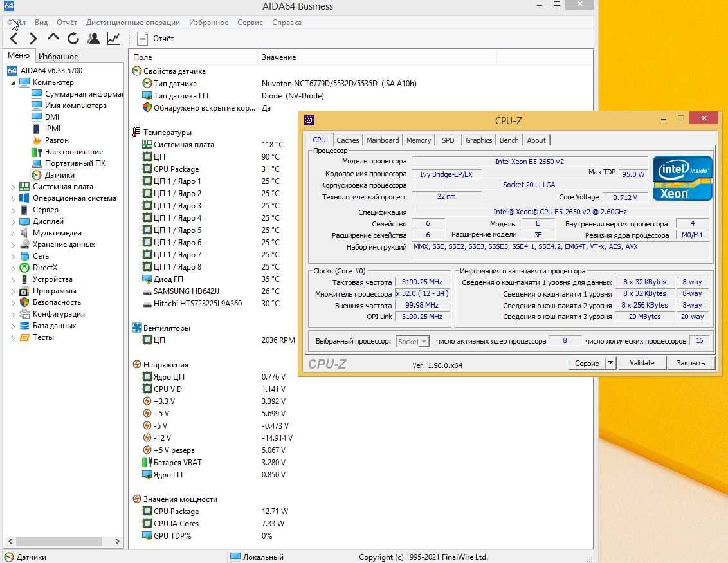
Task: Open the Mainboard tab in CPU-Z
Action: (x=383, y=140)
